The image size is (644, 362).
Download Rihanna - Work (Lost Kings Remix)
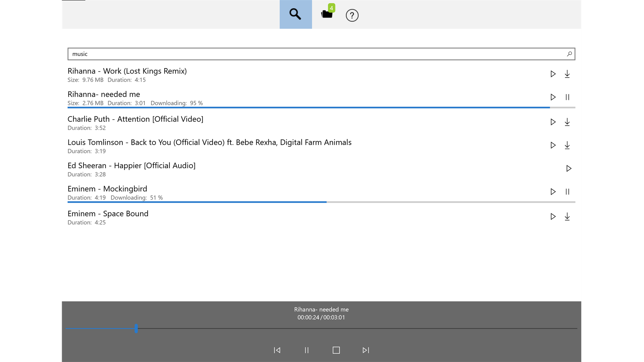point(567,74)
